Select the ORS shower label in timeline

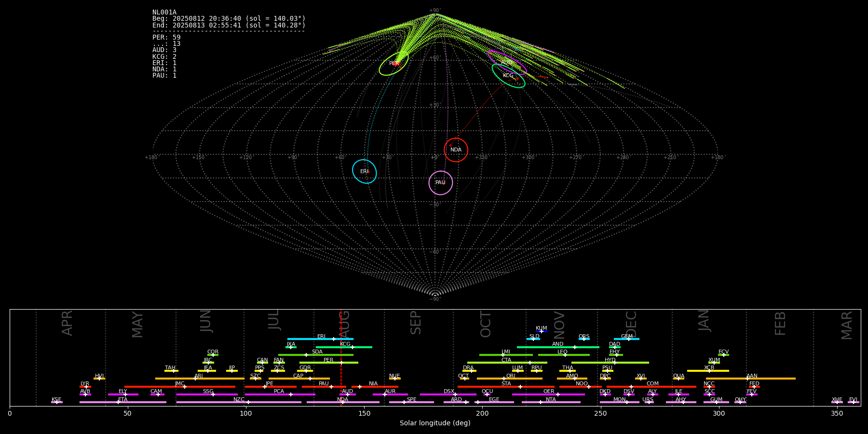pyautogui.click(x=584, y=336)
